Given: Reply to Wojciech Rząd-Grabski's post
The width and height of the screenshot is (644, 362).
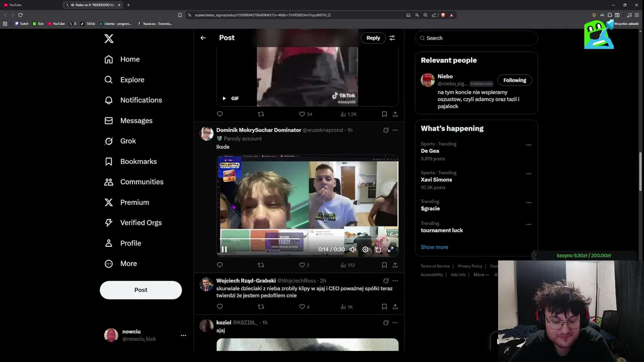Looking at the screenshot, I should pos(220,307).
